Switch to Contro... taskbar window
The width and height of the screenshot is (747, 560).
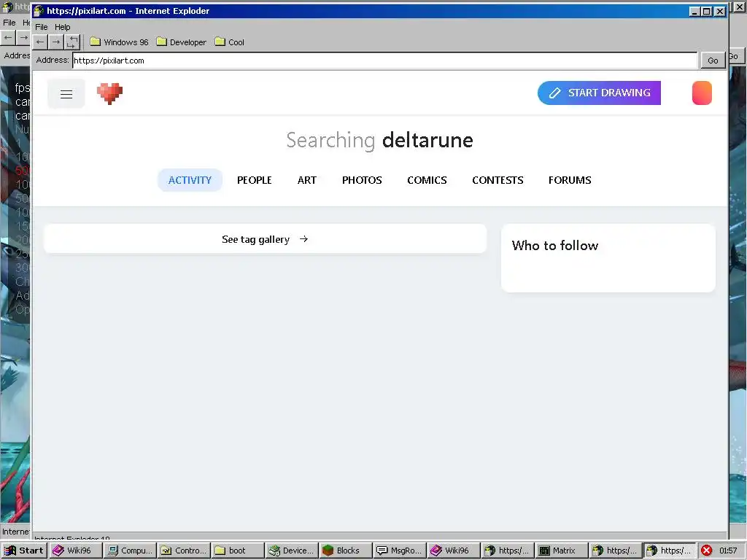tap(184, 551)
